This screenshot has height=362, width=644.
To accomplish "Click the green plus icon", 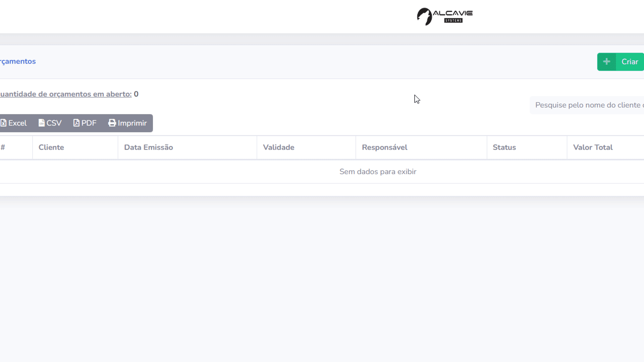I will click(x=606, y=62).
